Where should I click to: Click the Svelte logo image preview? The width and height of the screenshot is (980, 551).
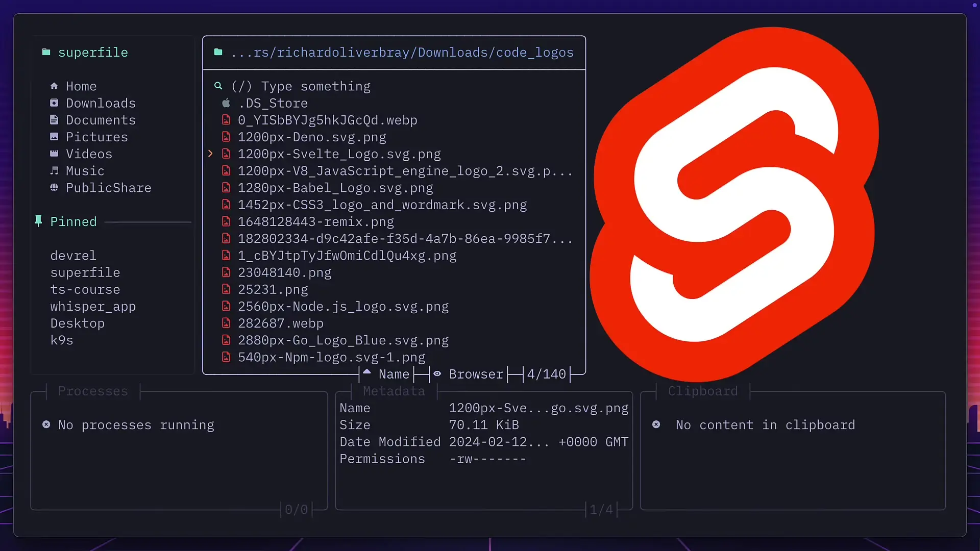(x=734, y=204)
